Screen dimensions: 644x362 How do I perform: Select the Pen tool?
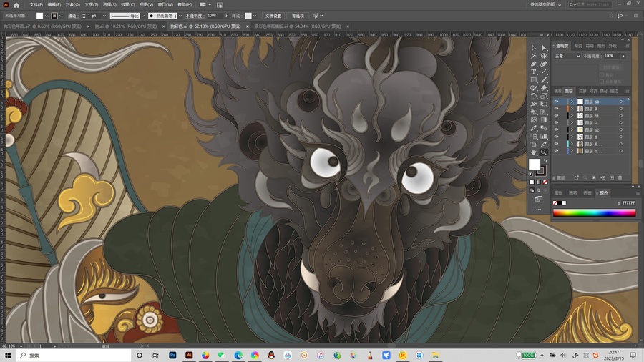534,64
